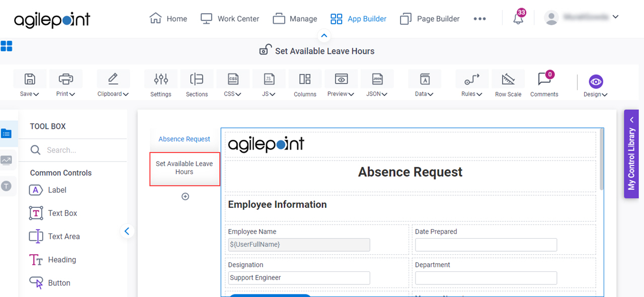The height and width of the screenshot is (297, 644).
Task: Click the lock icon beside form title
Action: click(x=265, y=49)
